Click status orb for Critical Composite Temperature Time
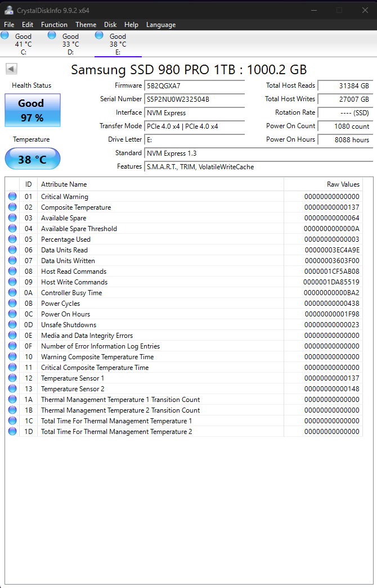 pos(12,367)
